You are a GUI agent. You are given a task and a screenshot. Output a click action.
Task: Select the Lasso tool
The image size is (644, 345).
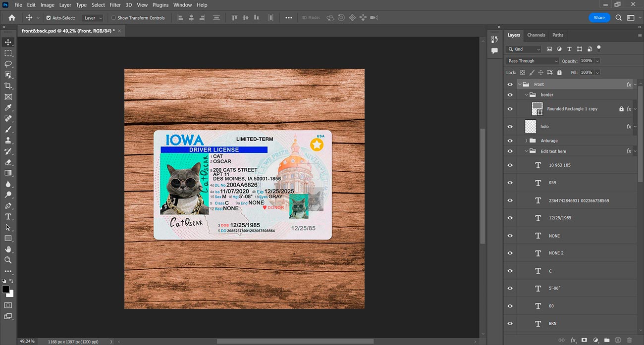(x=8, y=64)
